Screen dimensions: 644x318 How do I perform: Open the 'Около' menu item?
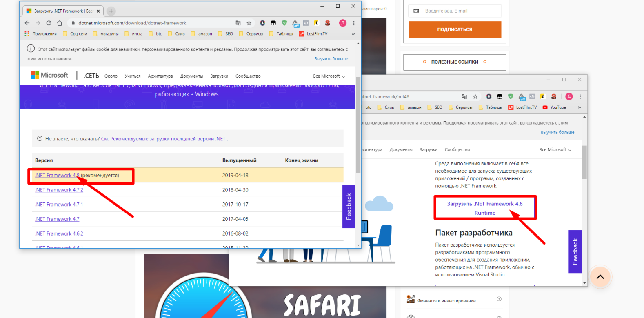pyautogui.click(x=111, y=76)
